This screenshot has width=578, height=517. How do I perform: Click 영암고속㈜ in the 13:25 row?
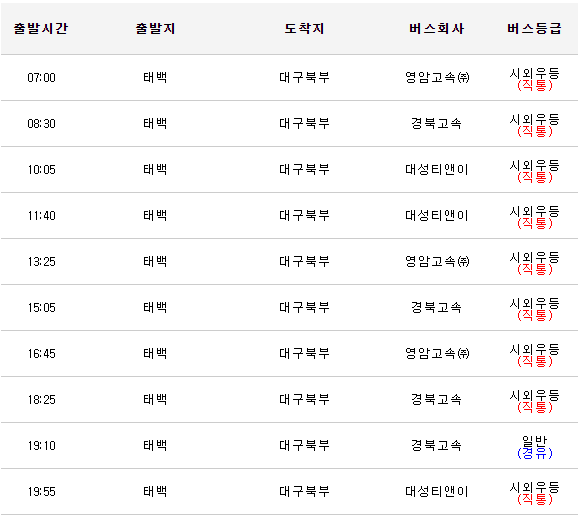437,262
